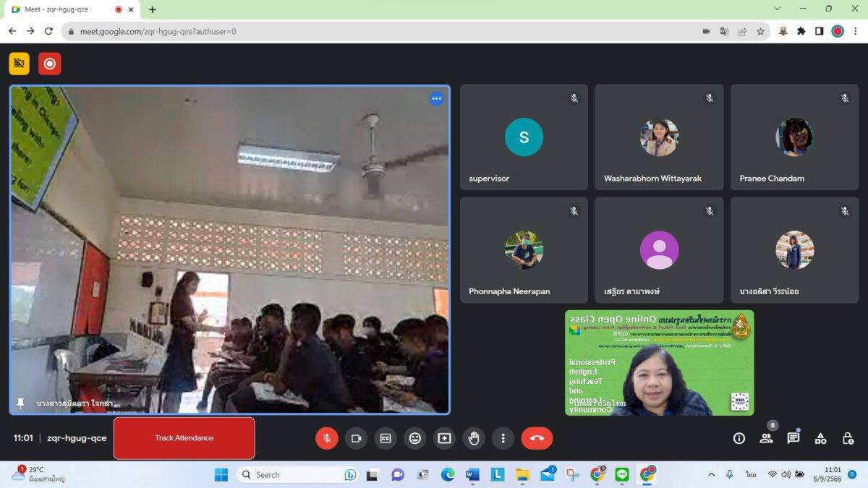868x488 pixels.
Task: Click the owl extension icon
Action: pos(783,31)
